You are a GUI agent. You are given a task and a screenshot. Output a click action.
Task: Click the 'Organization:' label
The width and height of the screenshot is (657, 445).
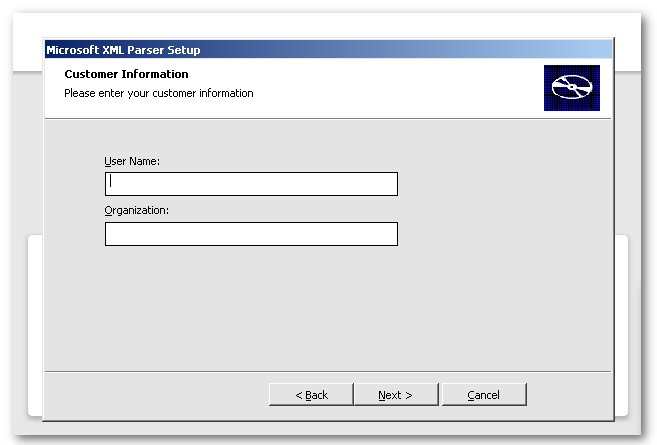click(x=136, y=210)
